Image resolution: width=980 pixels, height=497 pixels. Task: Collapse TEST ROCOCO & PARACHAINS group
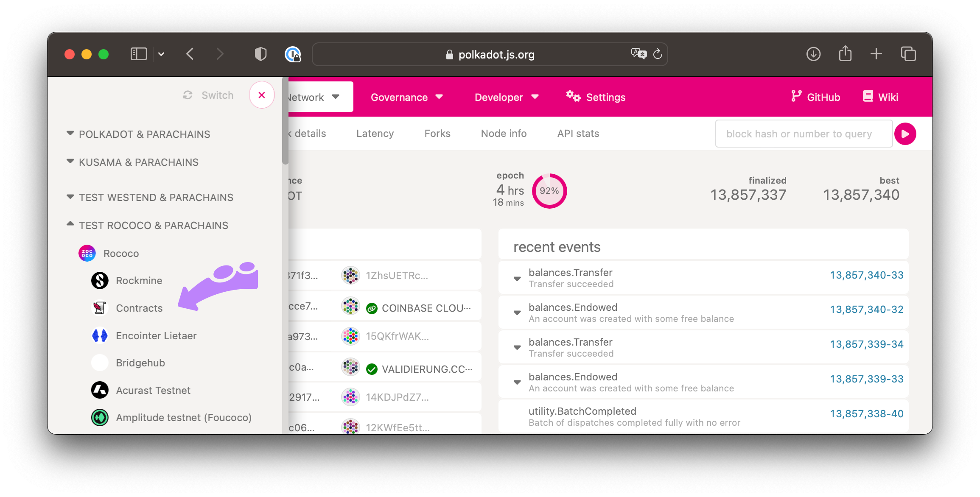click(x=147, y=225)
